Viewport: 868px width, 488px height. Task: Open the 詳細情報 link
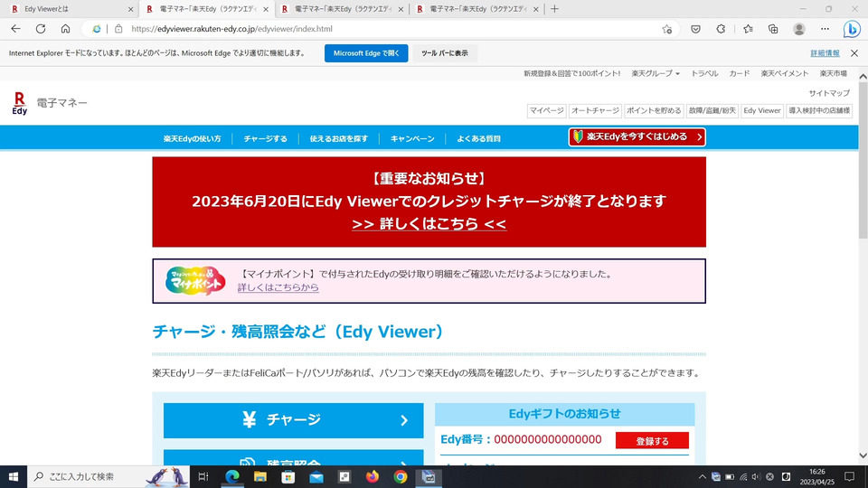click(x=825, y=53)
